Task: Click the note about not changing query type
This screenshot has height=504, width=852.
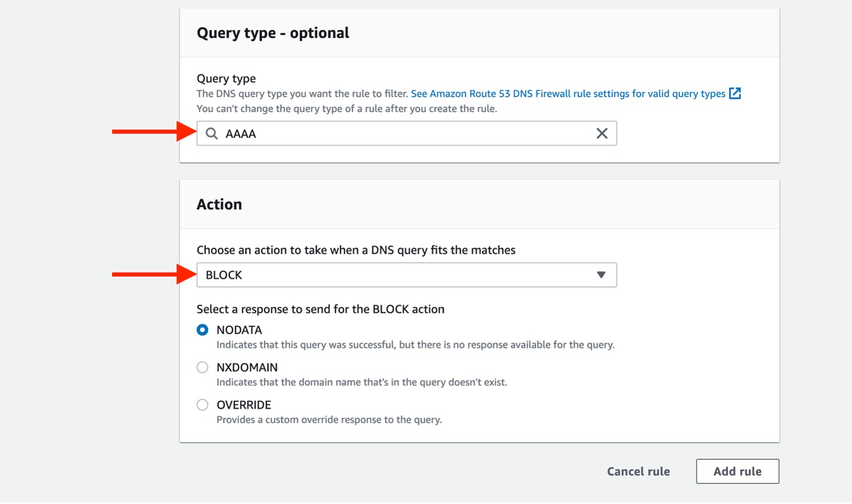Action: click(x=347, y=109)
